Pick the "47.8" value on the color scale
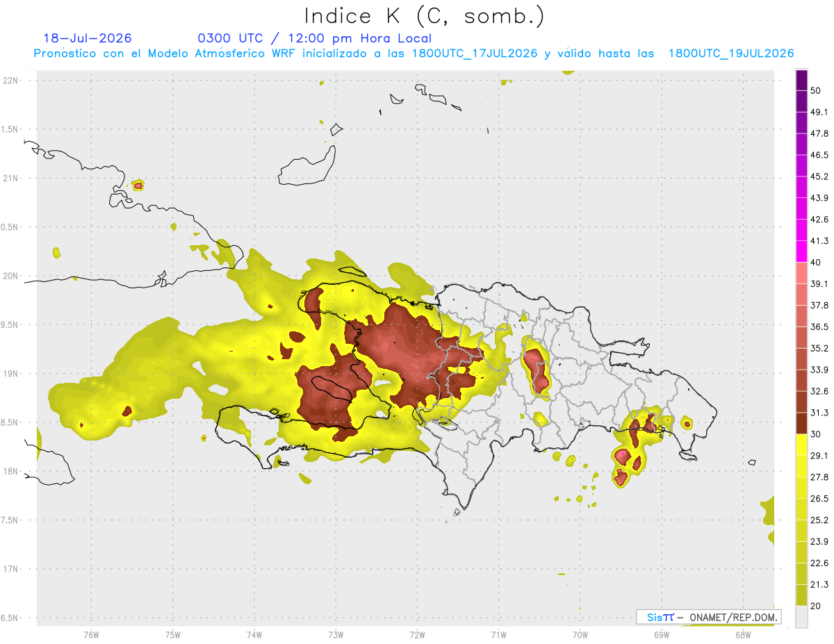The width and height of the screenshot is (834, 644). pyautogui.click(x=819, y=133)
